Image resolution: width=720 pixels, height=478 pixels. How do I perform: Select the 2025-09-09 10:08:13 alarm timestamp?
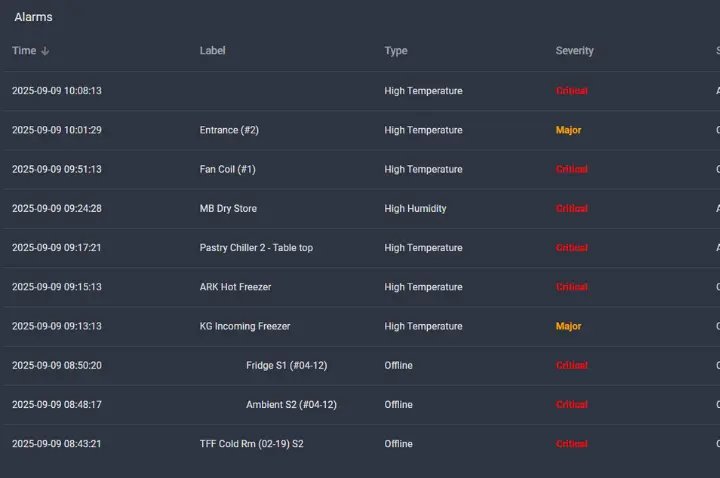tap(56, 91)
